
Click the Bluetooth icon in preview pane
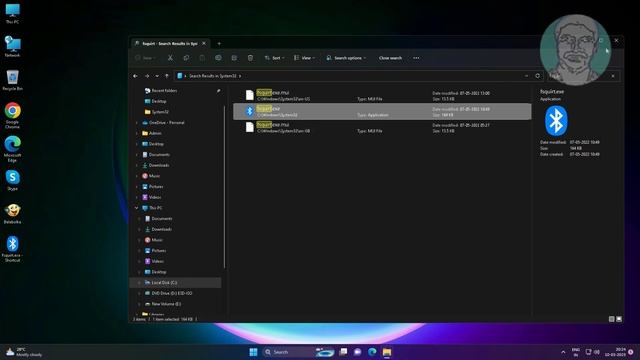click(556, 121)
